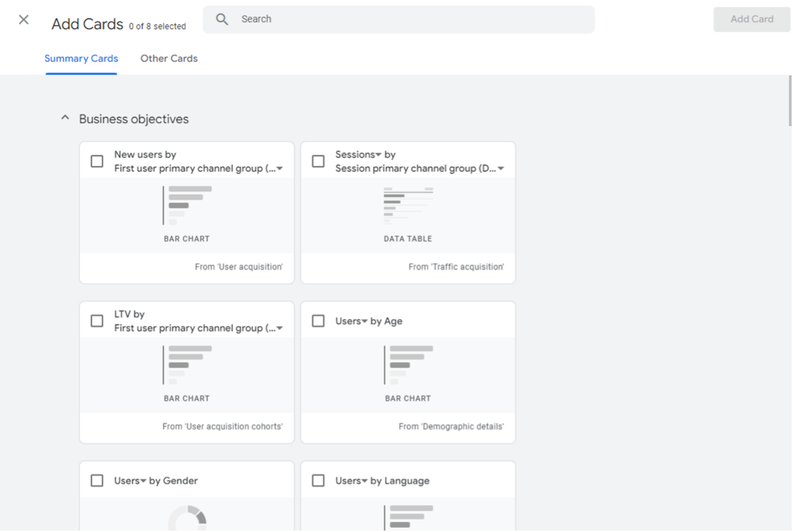
Task: Focus the Search input field
Action: (399, 19)
